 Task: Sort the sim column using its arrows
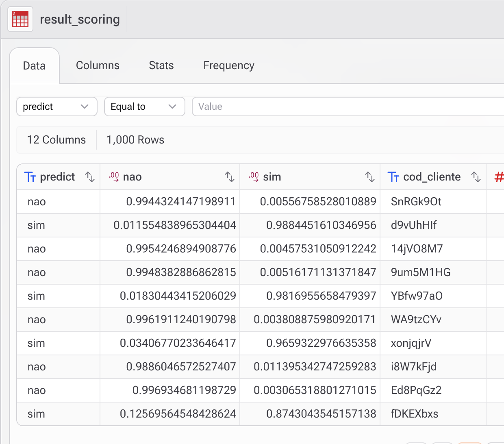point(369,177)
